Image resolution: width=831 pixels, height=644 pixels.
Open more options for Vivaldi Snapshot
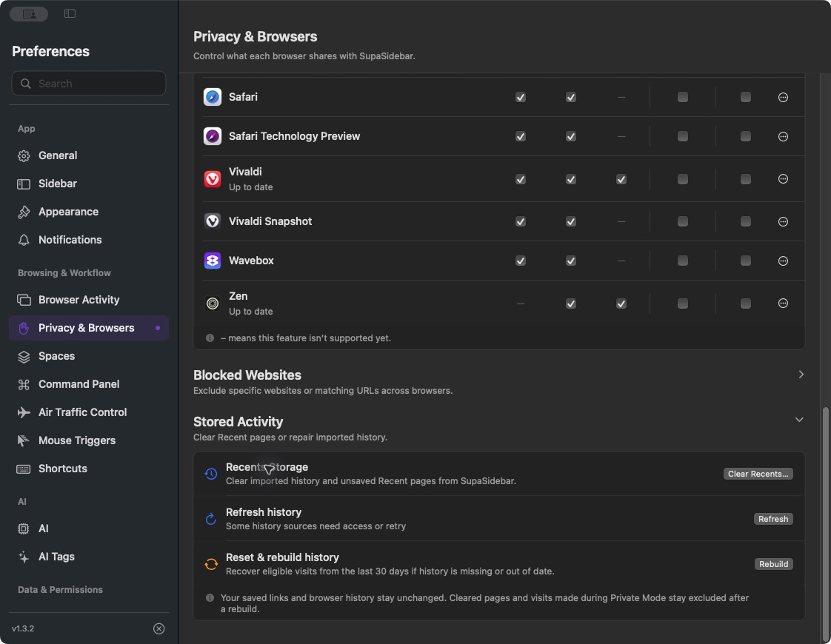(x=783, y=221)
